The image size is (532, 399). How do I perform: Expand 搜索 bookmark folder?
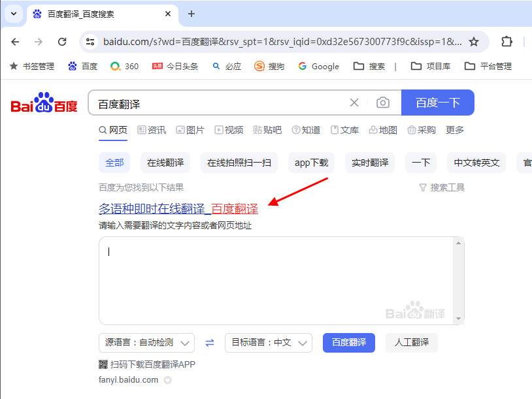(x=369, y=66)
